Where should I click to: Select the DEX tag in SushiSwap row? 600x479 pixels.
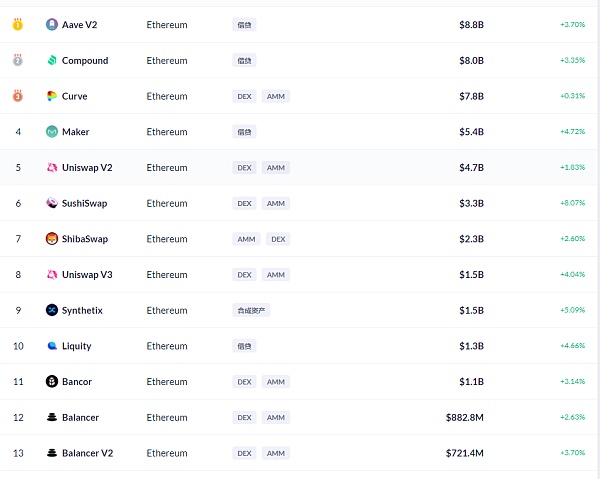pyautogui.click(x=244, y=204)
